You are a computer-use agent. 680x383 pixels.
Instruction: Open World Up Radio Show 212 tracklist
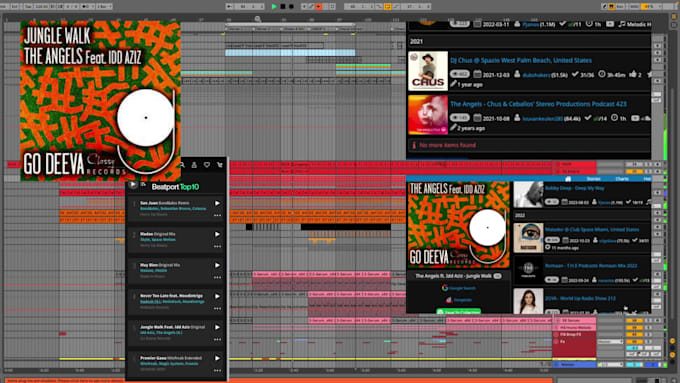coord(580,298)
